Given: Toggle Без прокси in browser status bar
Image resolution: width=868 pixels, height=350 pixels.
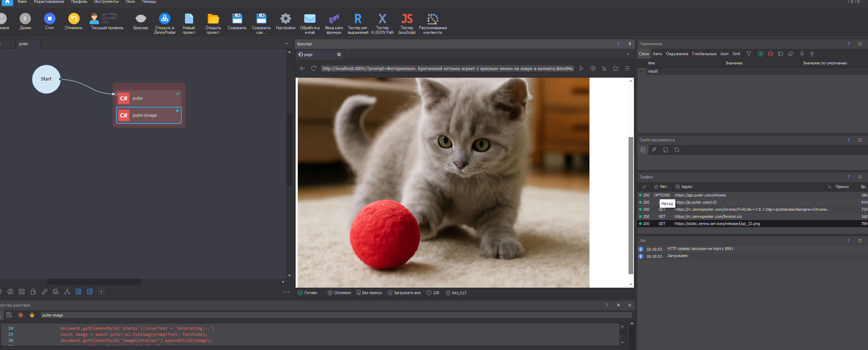Looking at the screenshot, I should click(369, 293).
